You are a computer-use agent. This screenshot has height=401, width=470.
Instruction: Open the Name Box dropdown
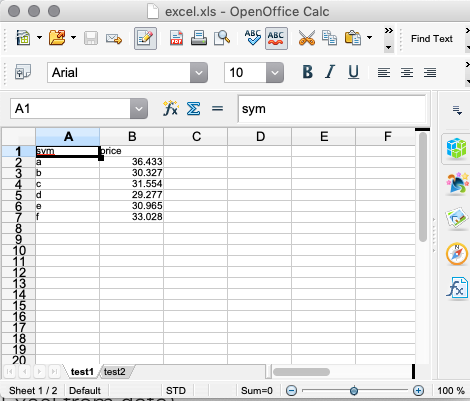click(x=139, y=108)
